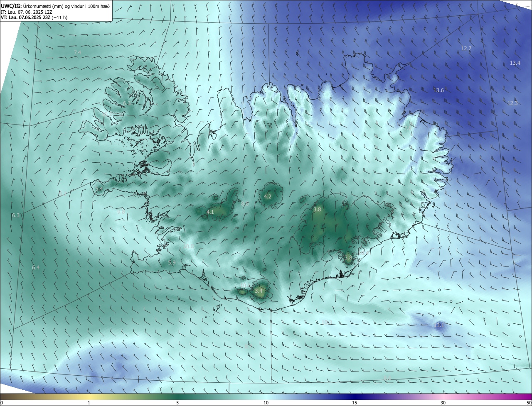Screen dimensions: 532x406
Task: Select the "VT: Lau. 07.06.2025 23Z (+11 h)" line
Action: 34,17
